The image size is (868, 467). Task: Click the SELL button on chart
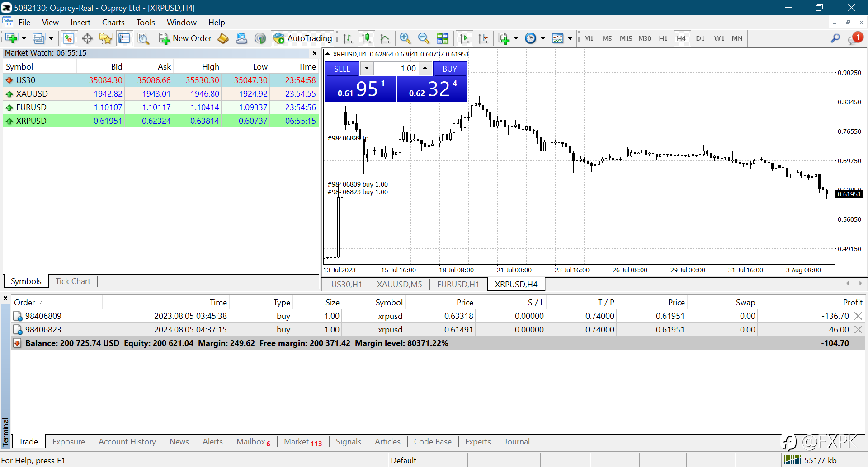pos(342,69)
